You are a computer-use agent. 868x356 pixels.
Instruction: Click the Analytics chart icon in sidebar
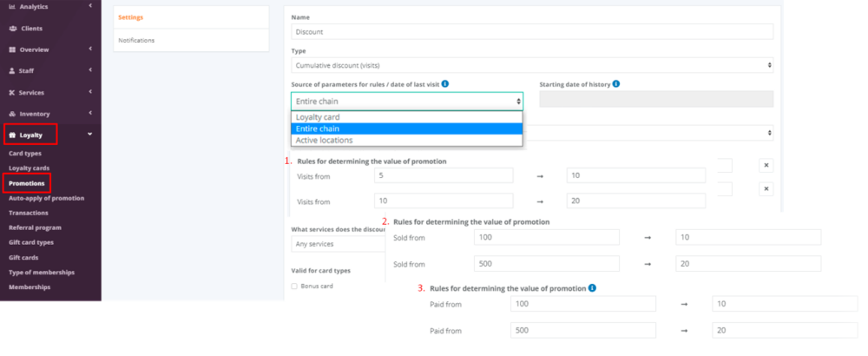click(x=12, y=7)
